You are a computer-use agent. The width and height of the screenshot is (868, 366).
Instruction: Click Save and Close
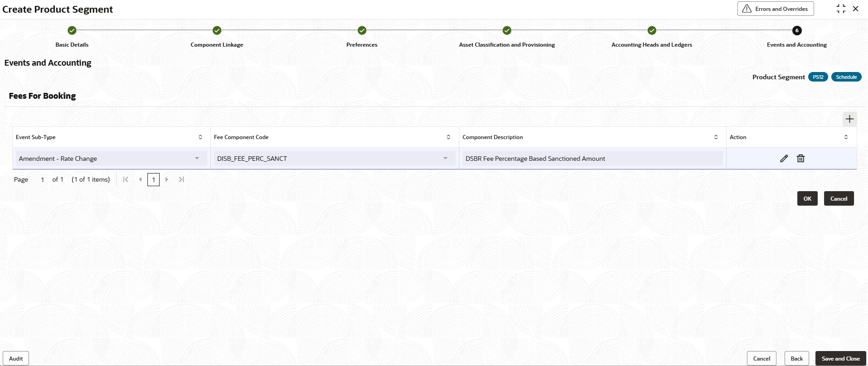[840, 358]
